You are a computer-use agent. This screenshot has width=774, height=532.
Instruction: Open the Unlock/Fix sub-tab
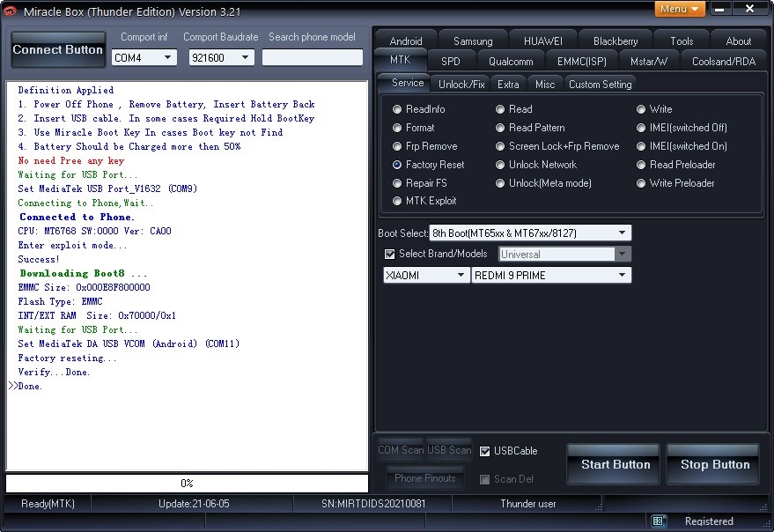tap(461, 85)
